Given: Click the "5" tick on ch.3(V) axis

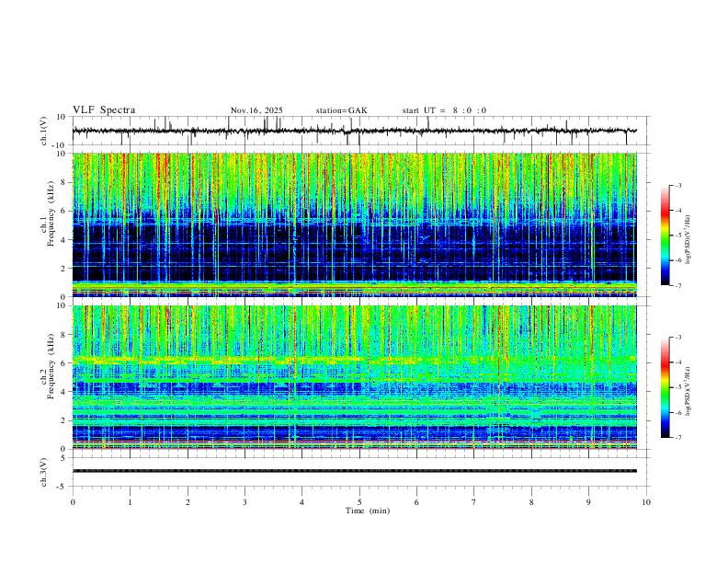Looking at the screenshot, I should point(64,458).
